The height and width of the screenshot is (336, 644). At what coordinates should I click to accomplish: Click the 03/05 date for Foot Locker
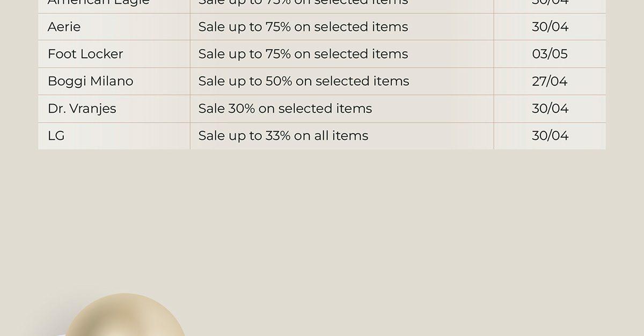point(550,54)
